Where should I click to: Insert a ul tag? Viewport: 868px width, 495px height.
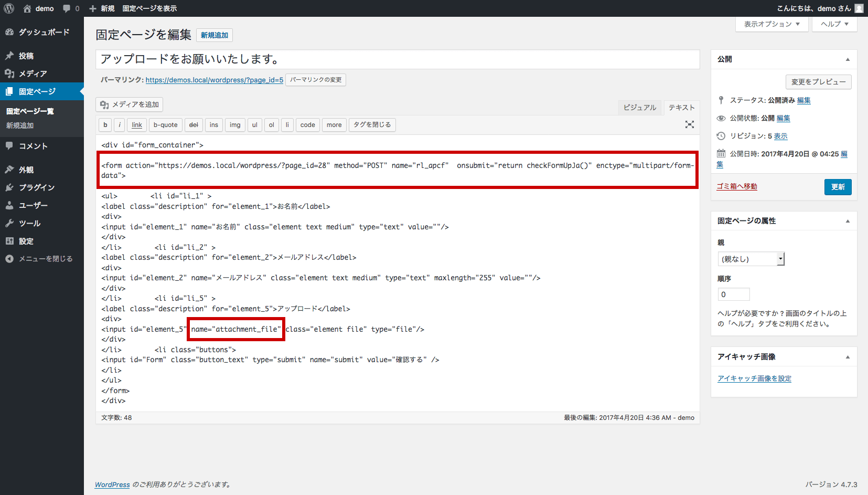pyautogui.click(x=254, y=125)
